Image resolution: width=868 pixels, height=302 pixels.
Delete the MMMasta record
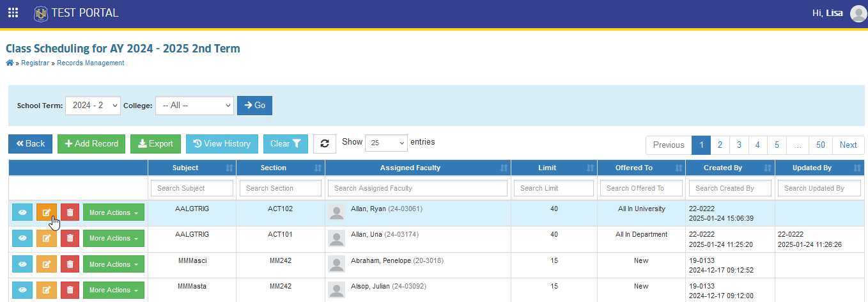(70, 290)
